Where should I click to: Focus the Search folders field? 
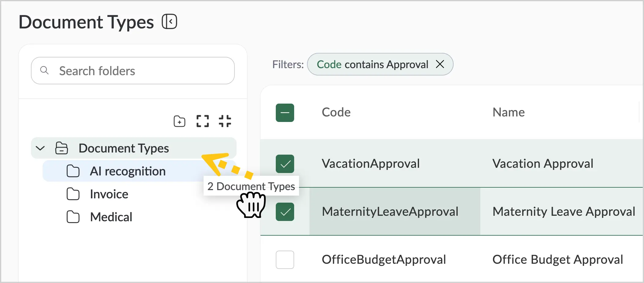pos(133,71)
